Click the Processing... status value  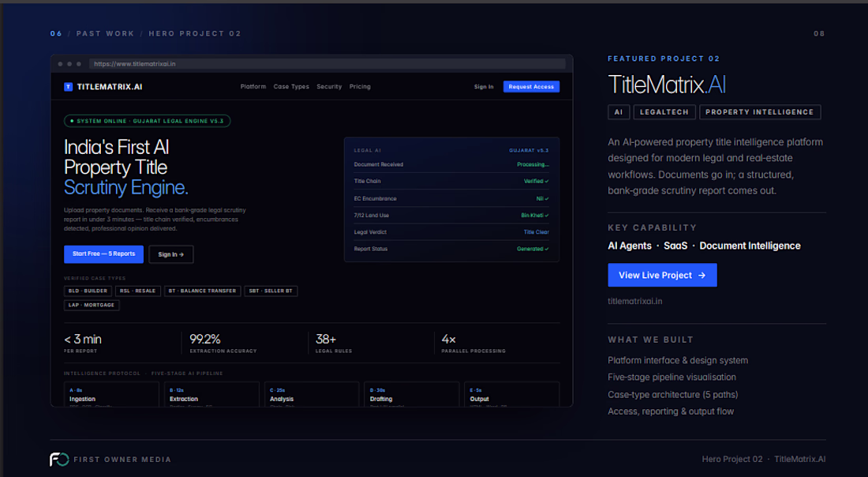pos(533,164)
